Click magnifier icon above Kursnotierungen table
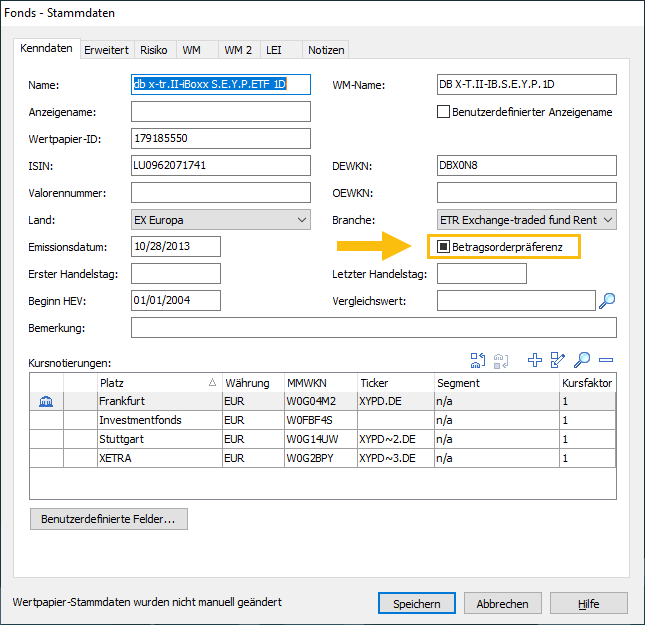The width and height of the screenshot is (645, 625). (x=582, y=361)
